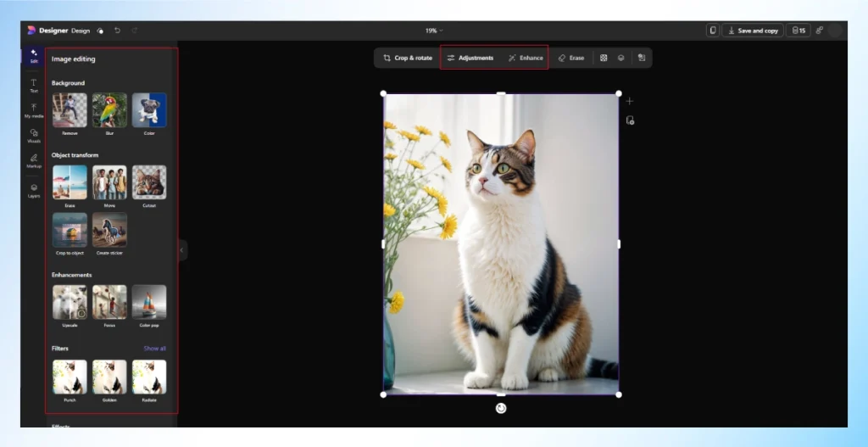
Task: Click Enhance in the image toolbar
Action: (x=526, y=58)
